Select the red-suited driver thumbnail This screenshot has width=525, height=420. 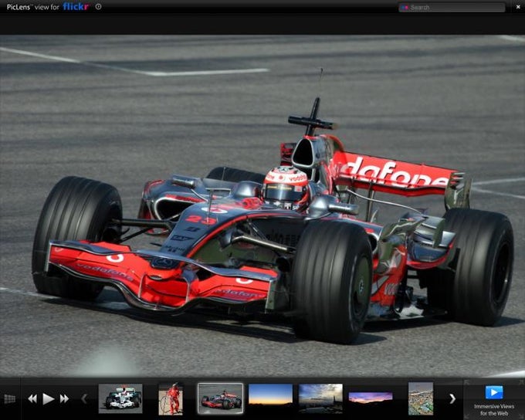tap(171, 398)
